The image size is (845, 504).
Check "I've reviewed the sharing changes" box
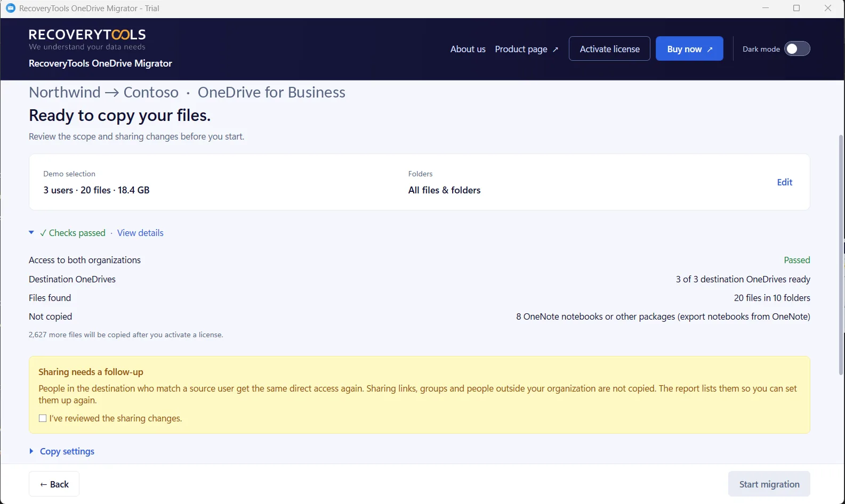point(43,418)
